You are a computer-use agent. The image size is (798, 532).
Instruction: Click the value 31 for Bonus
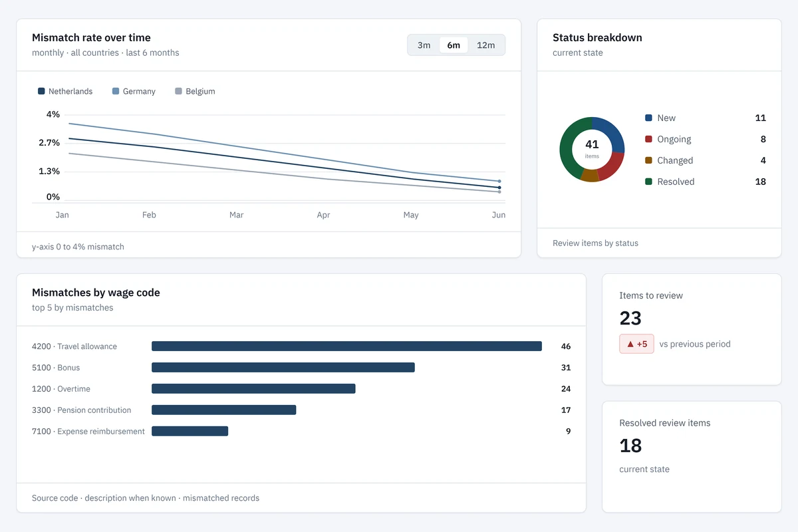click(566, 367)
